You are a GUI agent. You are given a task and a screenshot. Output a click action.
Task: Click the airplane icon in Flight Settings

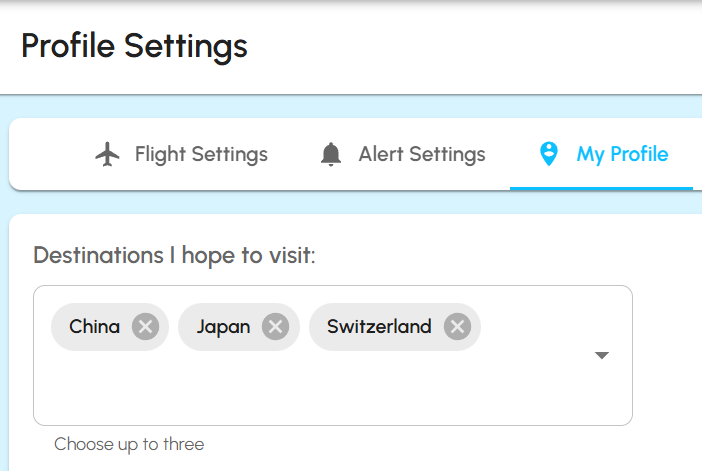(107, 154)
